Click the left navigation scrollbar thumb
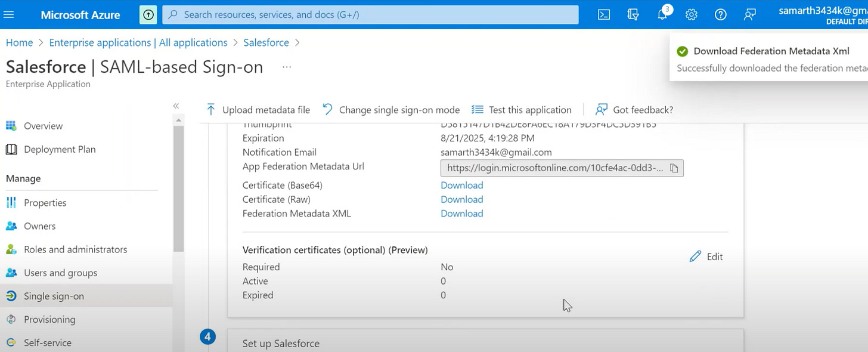This screenshot has width=868, height=352. tap(179, 189)
